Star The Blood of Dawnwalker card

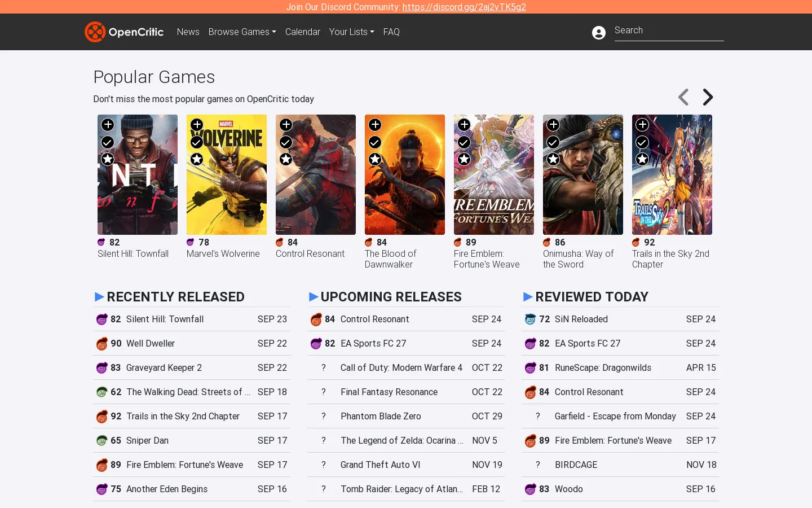tap(375, 159)
